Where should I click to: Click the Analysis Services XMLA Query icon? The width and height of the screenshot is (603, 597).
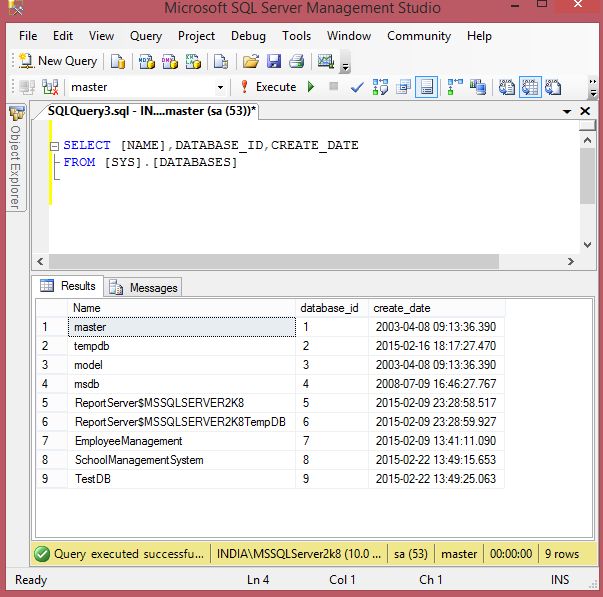pos(193,61)
